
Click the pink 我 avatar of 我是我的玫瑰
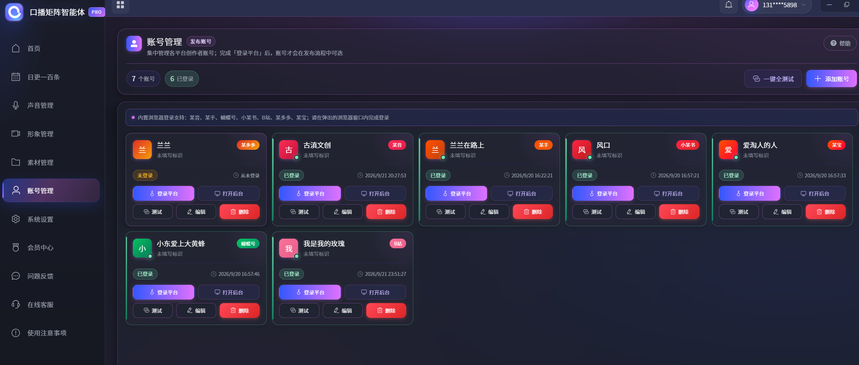pyautogui.click(x=289, y=248)
